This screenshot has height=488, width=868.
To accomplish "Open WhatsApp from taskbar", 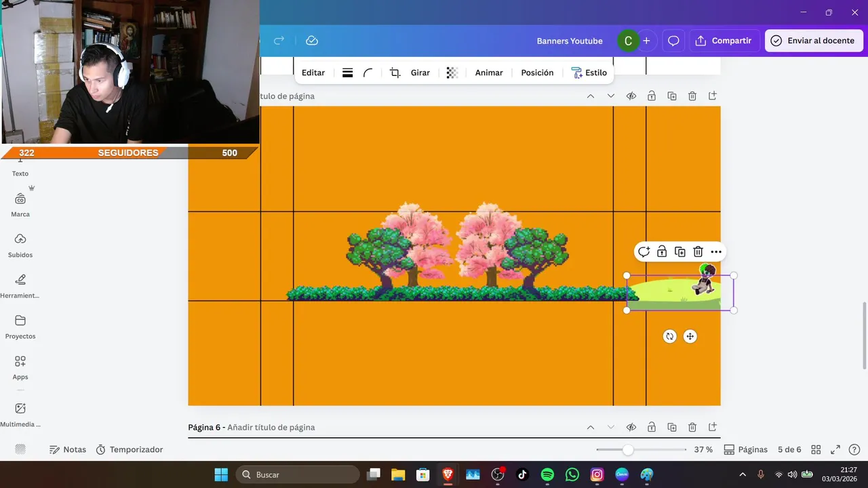I will point(572,474).
